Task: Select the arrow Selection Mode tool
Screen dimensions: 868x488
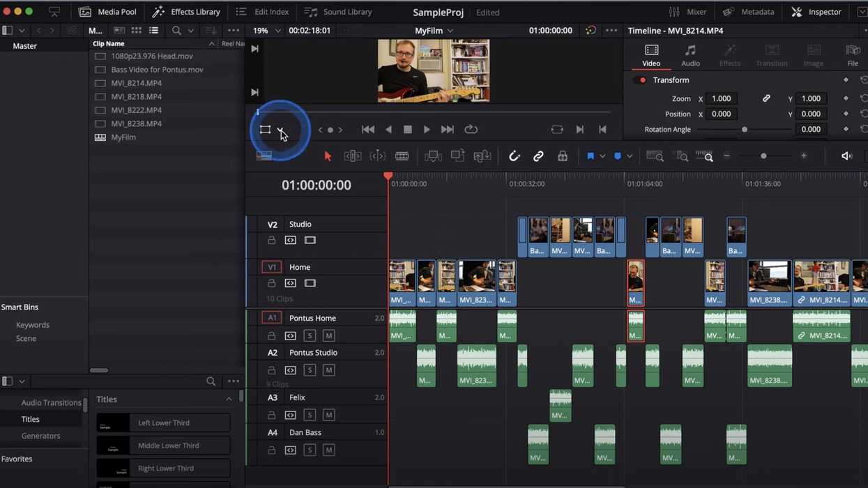Action: pyautogui.click(x=328, y=156)
